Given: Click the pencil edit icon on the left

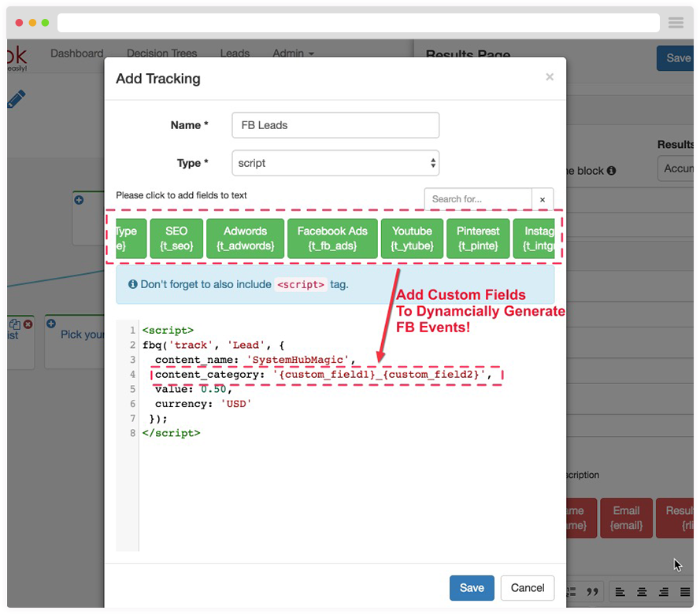Looking at the screenshot, I should point(17,99).
